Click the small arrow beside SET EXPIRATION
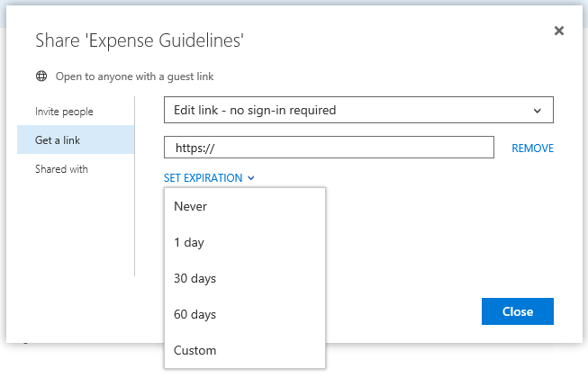 pyautogui.click(x=250, y=178)
